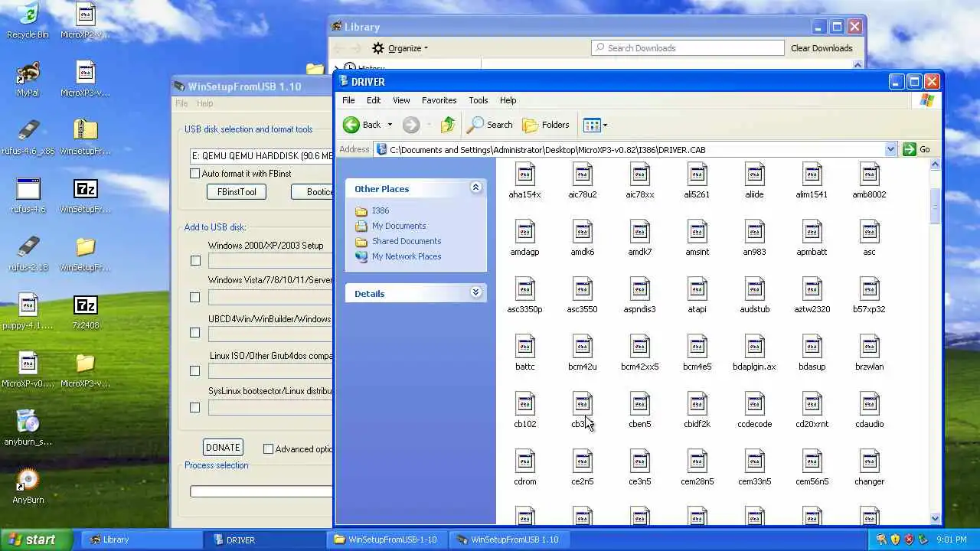Screen dimensions: 980x551
Task: Select the AnyBurn desktop icon
Action: point(28,480)
